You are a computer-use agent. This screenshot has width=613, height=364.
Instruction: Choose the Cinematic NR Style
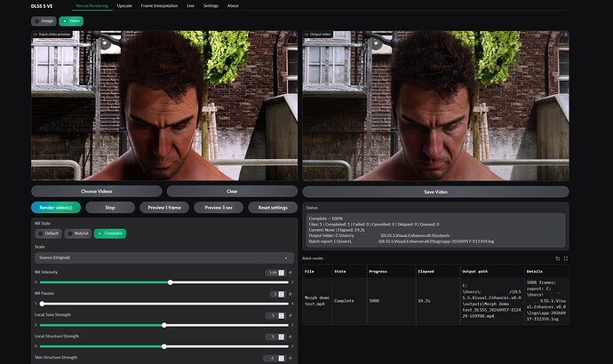coord(110,233)
